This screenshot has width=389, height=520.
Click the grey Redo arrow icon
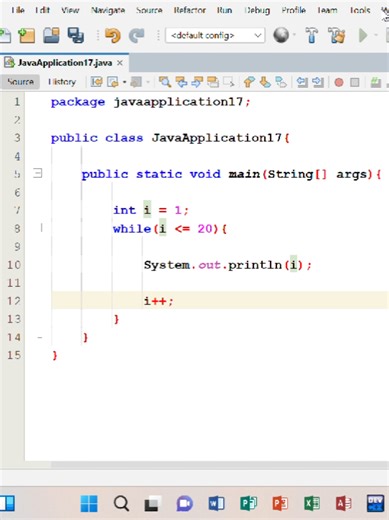137,35
